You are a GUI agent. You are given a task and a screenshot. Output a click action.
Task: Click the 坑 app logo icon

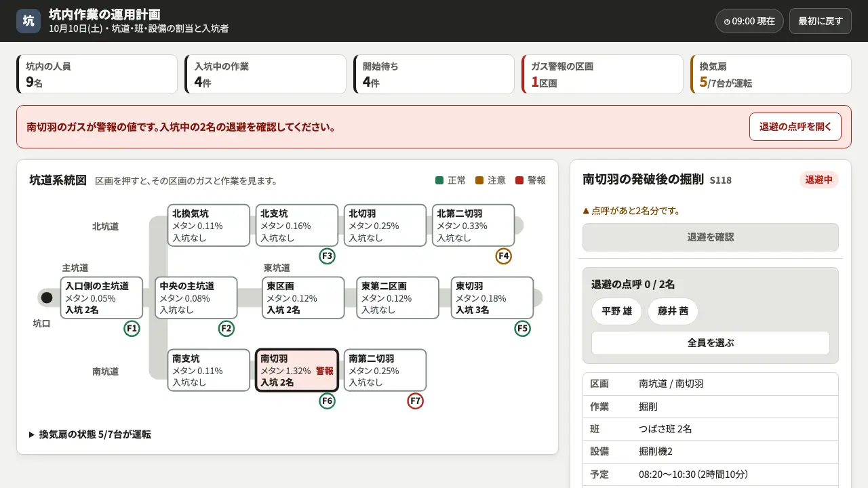coord(28,21)
